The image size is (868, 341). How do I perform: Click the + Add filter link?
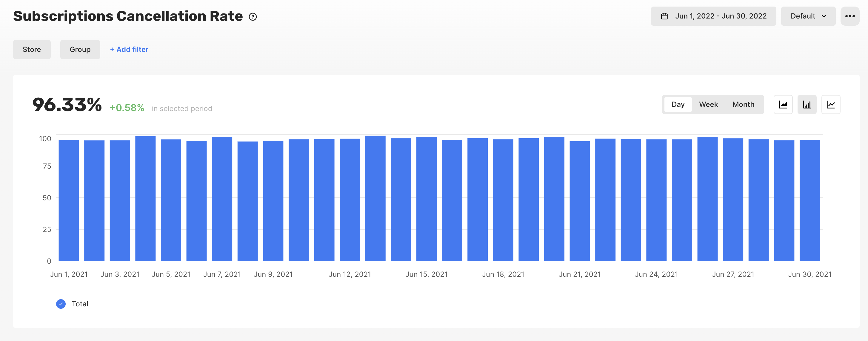129,50
